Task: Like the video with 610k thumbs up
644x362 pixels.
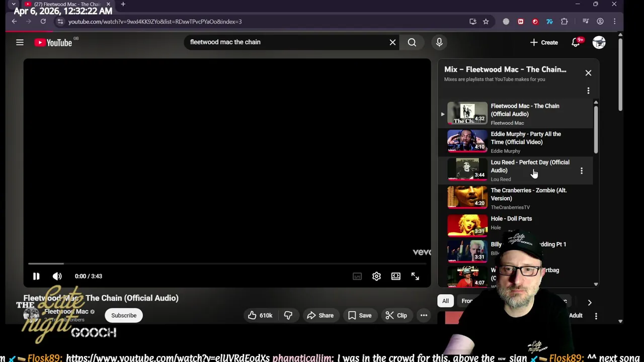Action: click(260, 315)
